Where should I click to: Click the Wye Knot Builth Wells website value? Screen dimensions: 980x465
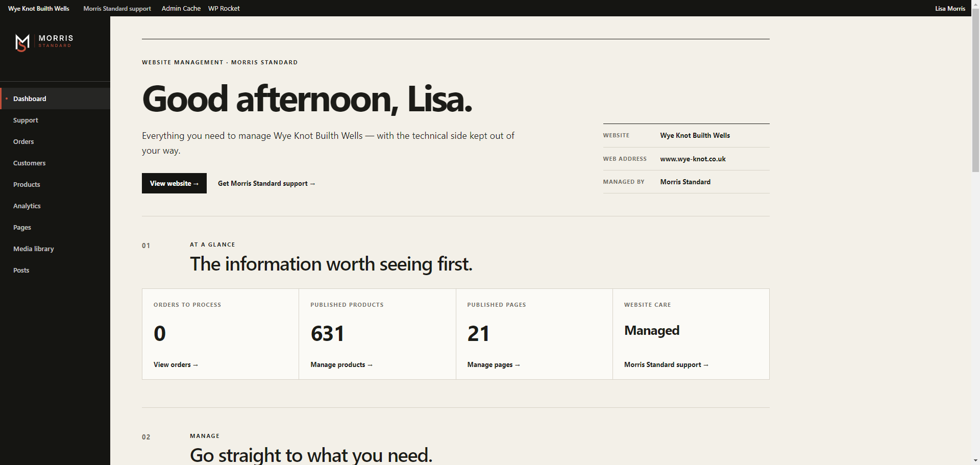point(695,135)
